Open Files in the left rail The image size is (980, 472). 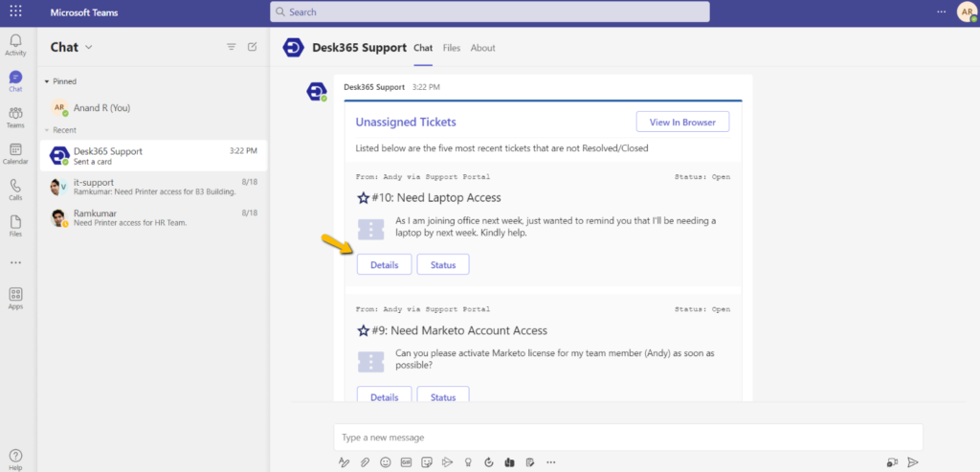(x=15, y=226)
